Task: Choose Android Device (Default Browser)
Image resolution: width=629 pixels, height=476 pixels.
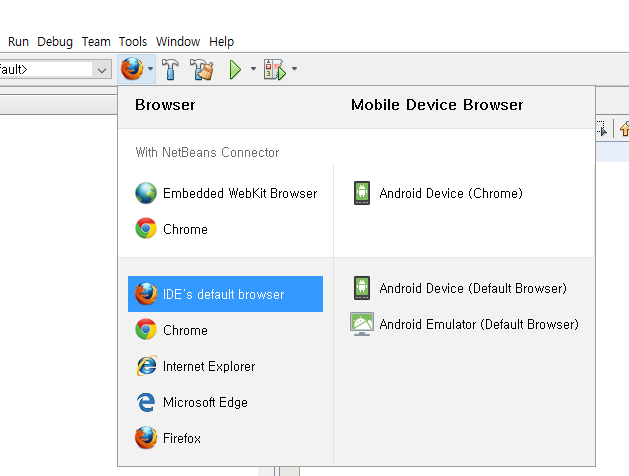Action: coord(460,288)
